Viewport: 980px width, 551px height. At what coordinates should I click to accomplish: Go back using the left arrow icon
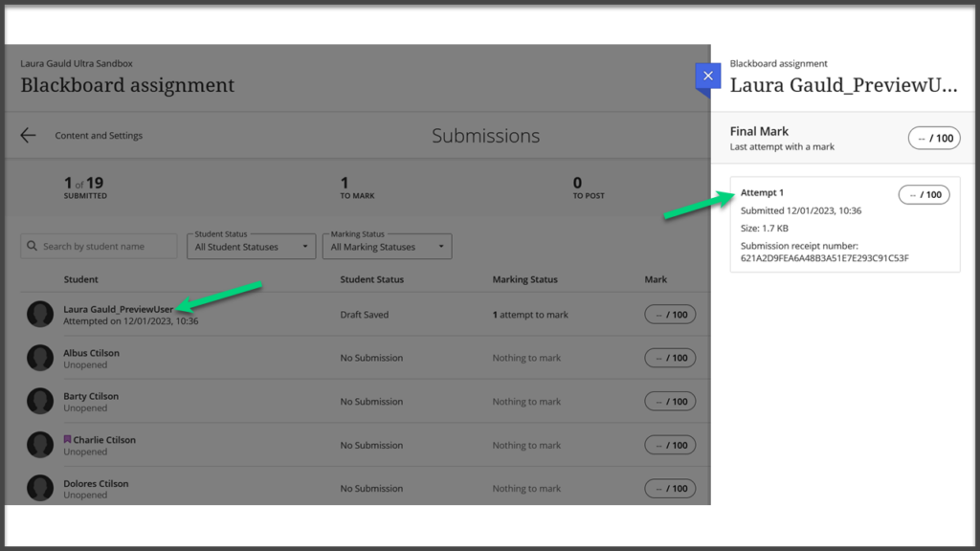click(x=28, y=135)
